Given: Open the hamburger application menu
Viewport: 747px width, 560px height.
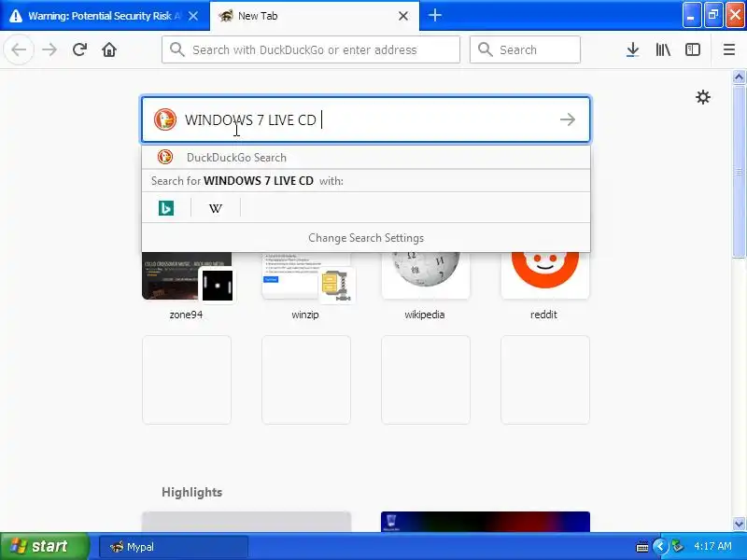Looking at the screenshot, I should tap(729, 49).
